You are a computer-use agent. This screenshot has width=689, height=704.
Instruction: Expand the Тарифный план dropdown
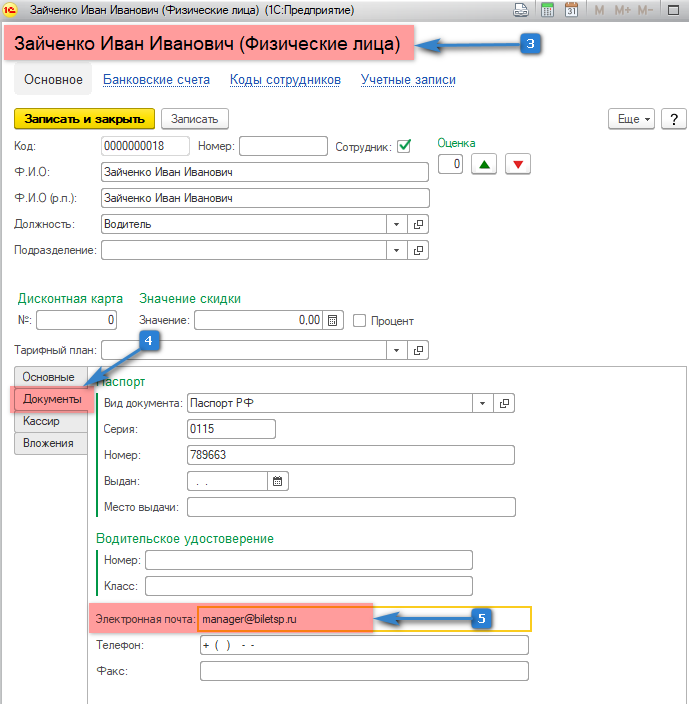coord(396,350)
